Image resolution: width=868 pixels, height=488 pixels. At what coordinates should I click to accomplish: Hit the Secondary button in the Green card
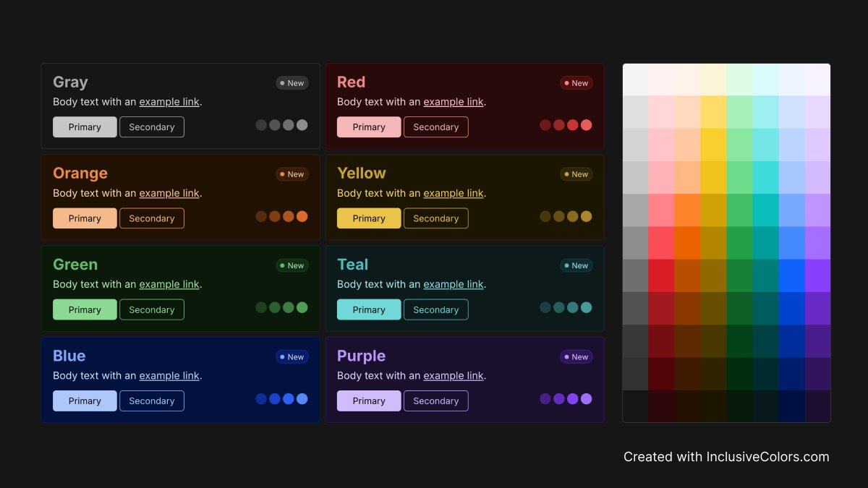pyautogui.click(x=152, y=309)
